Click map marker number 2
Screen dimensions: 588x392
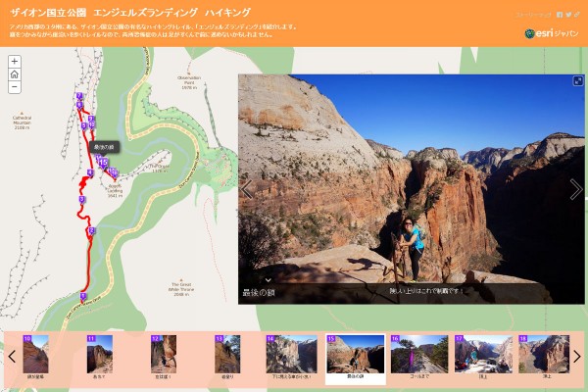coord(91,231)
